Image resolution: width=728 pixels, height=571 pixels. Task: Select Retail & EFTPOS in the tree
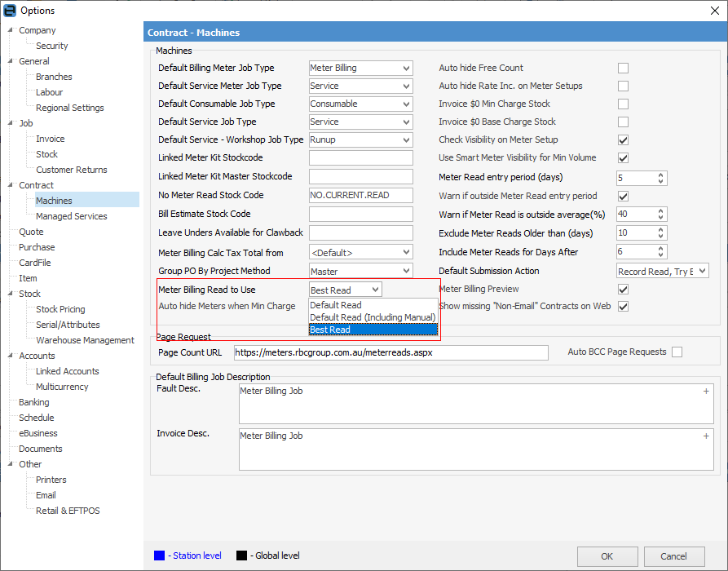click(x=68, y=511)
